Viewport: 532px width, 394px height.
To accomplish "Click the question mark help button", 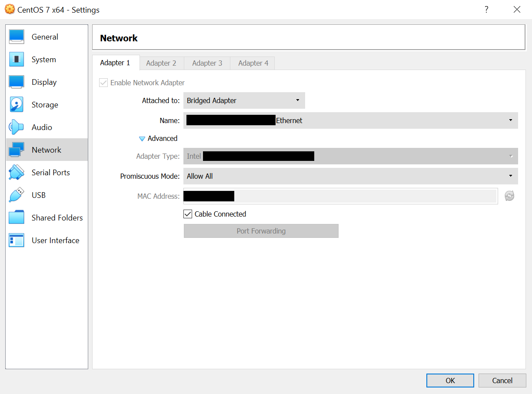I will (486, 9).
